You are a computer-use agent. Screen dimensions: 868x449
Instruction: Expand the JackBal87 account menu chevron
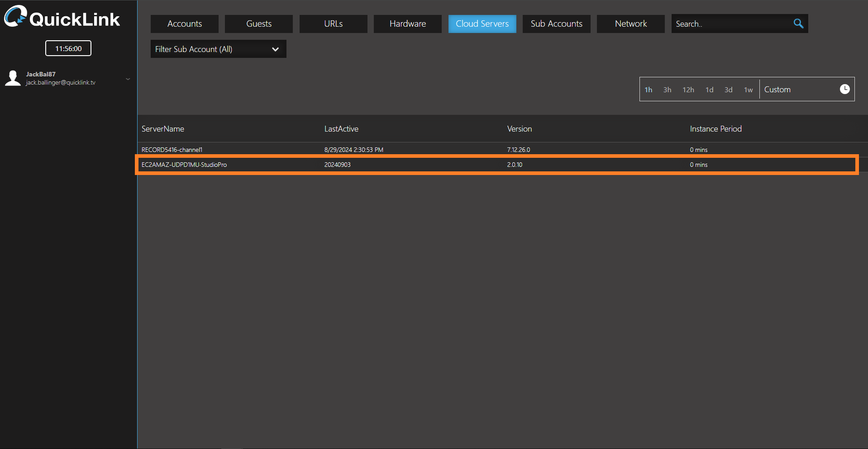click(x=128, y=79)
